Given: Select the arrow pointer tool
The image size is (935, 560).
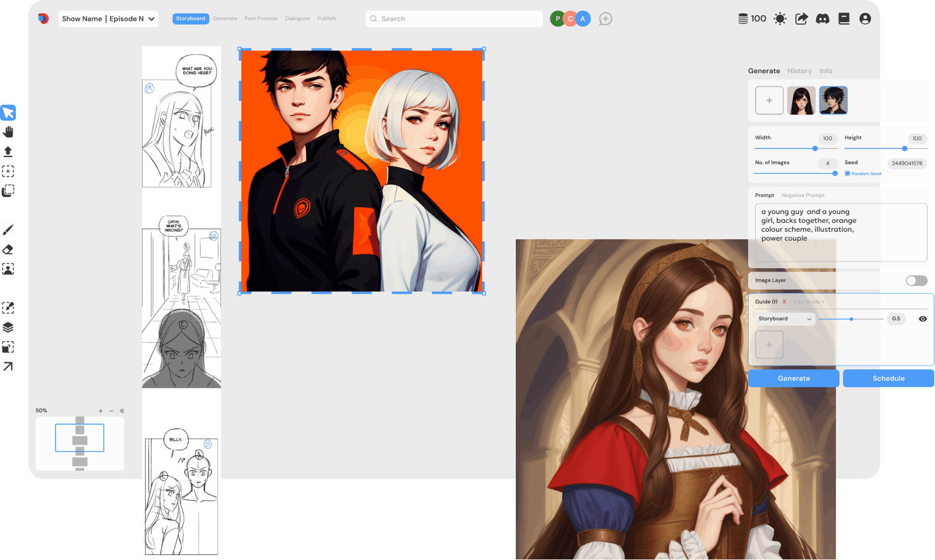Looking at the screenshot, I should point(8,112).
